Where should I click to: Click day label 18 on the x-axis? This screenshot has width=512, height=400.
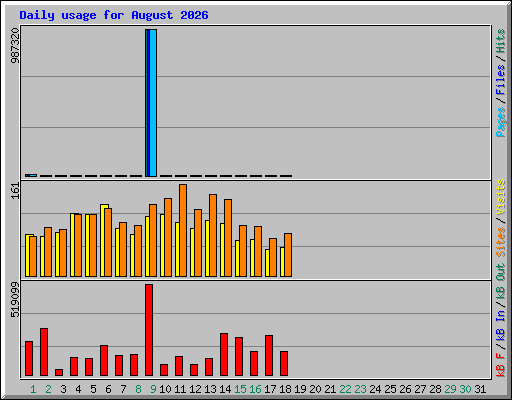pos(285,389)
